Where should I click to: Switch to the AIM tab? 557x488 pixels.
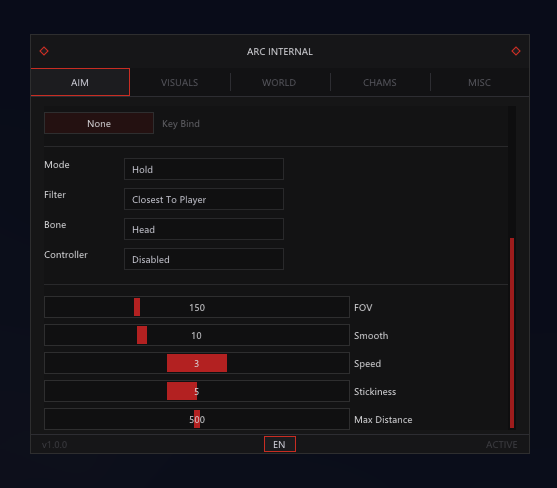(x=80, y=82)
